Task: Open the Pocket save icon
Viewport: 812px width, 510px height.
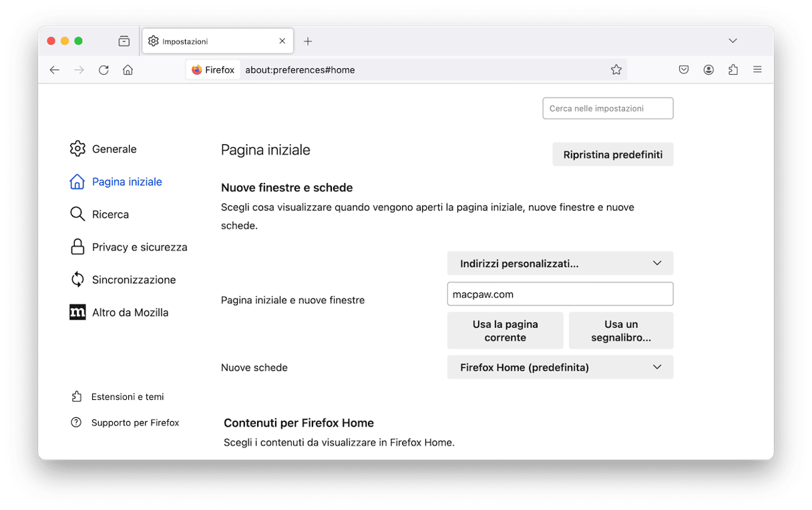Action: pyautogui.click(x=684, y=69)
